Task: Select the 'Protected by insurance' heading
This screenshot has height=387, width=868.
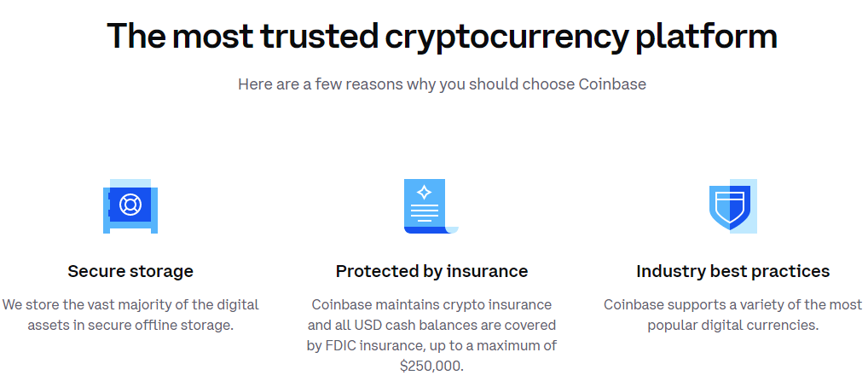Action: tap(431, 271)
